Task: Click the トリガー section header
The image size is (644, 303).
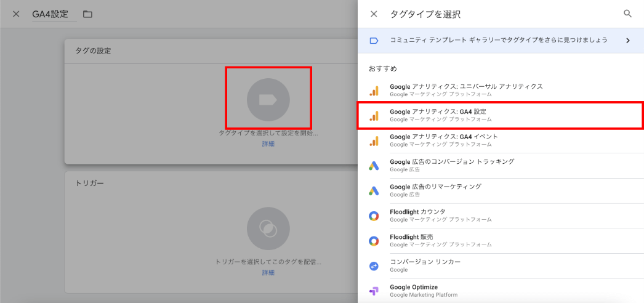Action: click(89, 183)
